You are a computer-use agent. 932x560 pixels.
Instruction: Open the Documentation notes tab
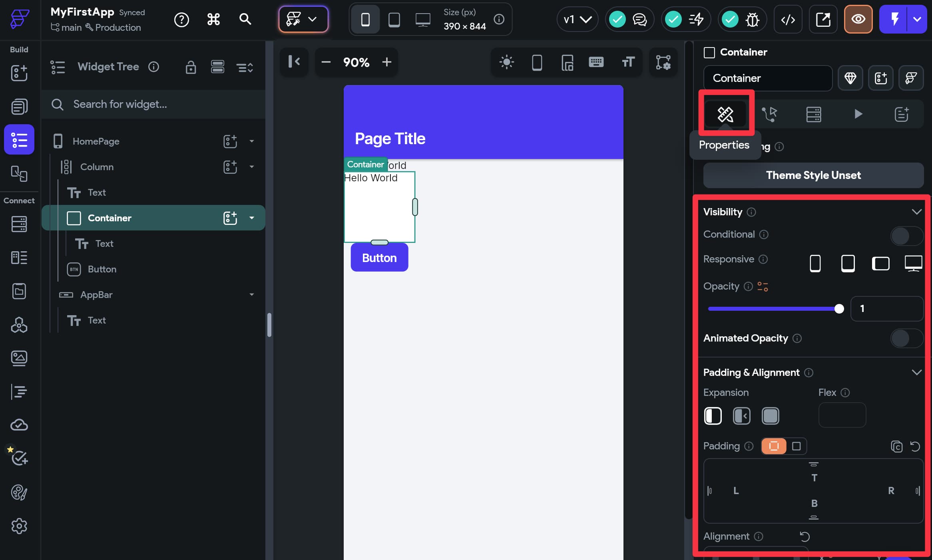point(901,114)
